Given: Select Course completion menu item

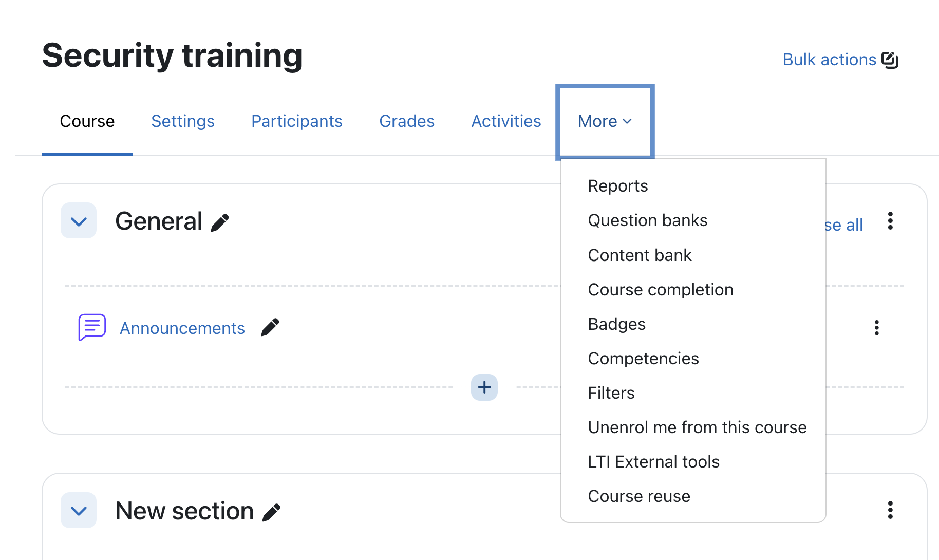Looking at the screenshot, I should point(660,290).
